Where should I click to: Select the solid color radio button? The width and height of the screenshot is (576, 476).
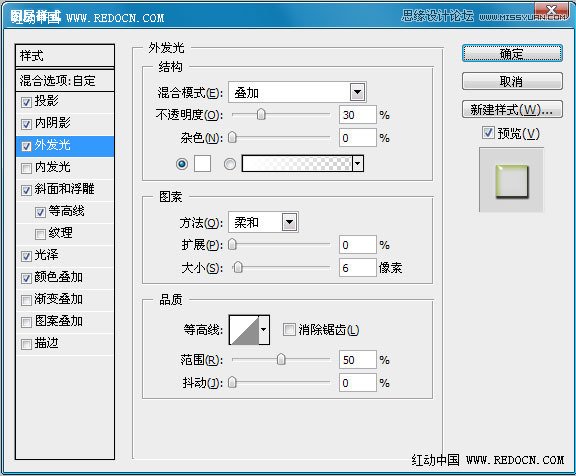click(182, 163)
